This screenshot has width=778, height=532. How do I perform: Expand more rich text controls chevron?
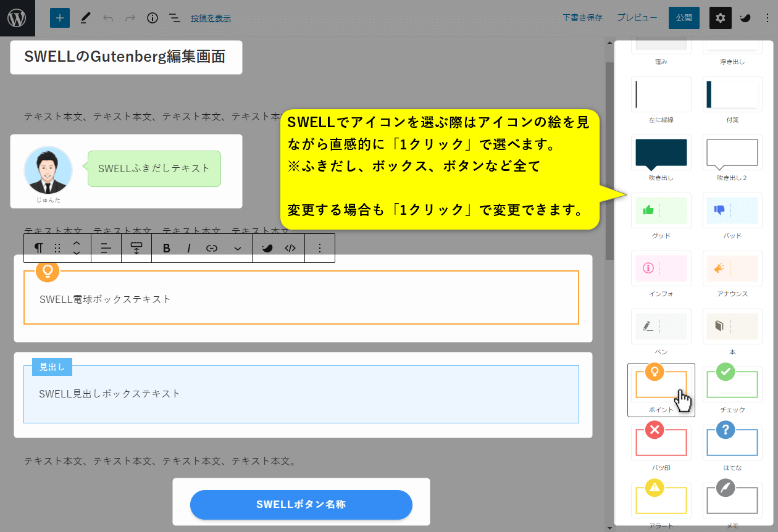pyautogui.click(x=238, y=248)
